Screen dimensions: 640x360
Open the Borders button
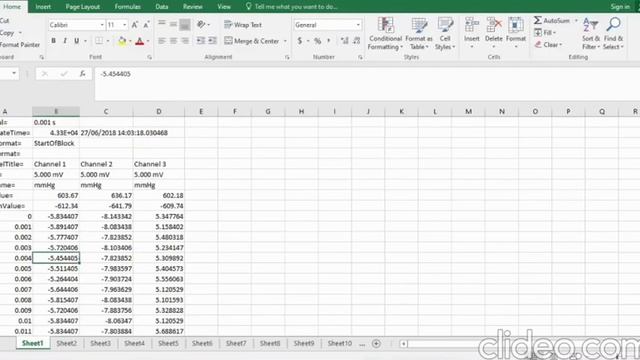tap(99, 41)
